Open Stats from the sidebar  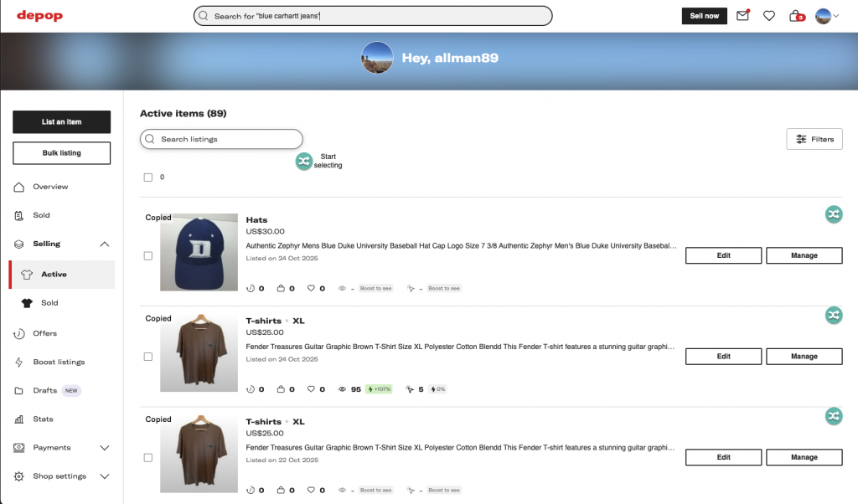[43, 419]
